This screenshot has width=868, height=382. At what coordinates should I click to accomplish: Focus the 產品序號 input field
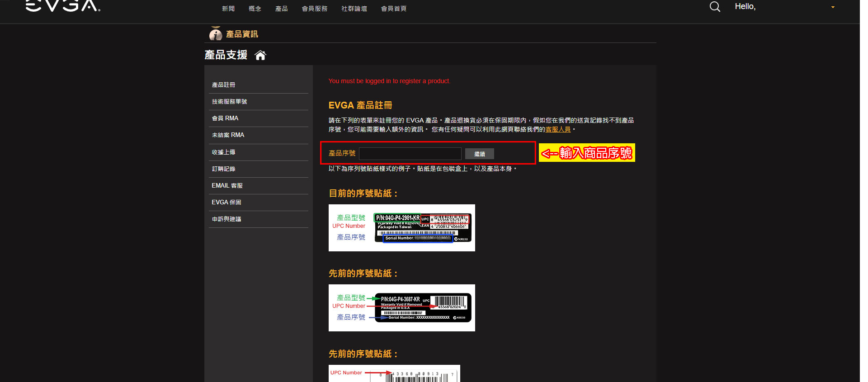[x=410, y=154]
